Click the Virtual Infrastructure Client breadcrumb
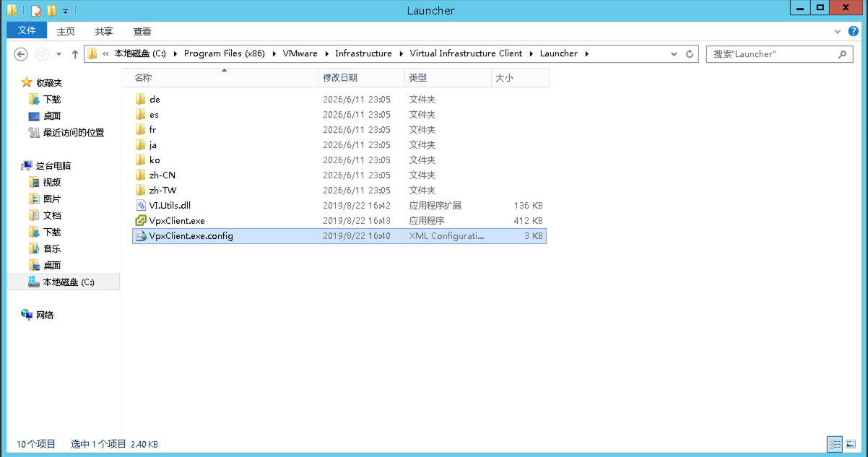This screenshot has width=868, height=457. [466, 53]
